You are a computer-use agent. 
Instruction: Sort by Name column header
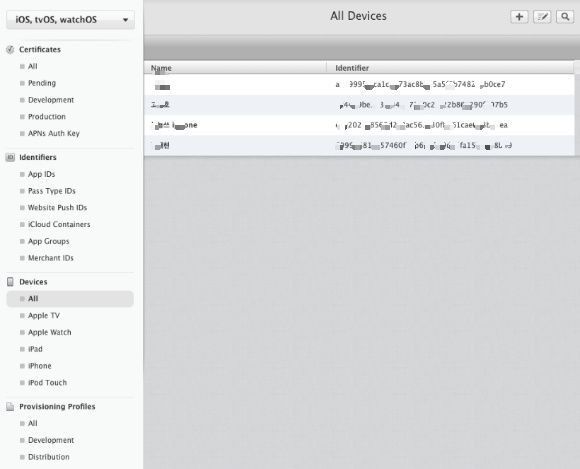click(235, 68)
